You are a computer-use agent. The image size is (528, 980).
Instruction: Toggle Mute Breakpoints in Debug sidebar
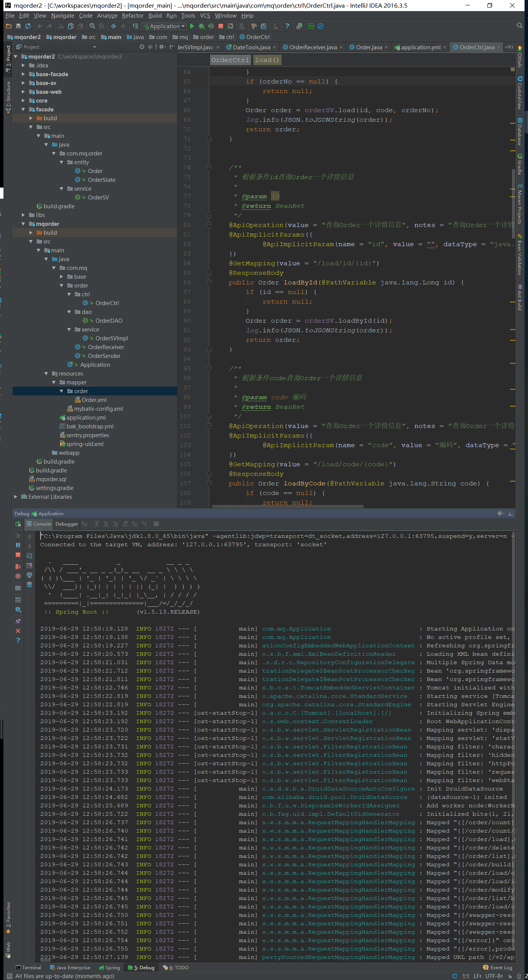[x=18, y=576]
